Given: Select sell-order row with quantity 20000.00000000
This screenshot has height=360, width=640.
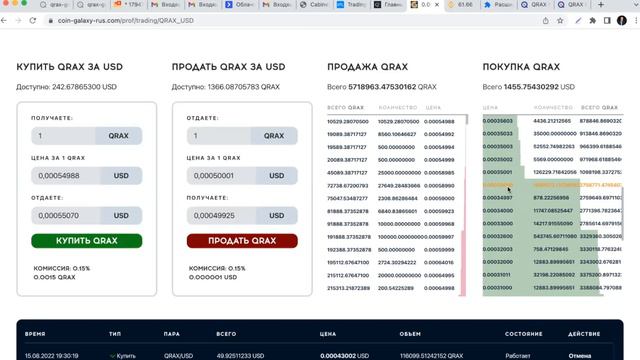Looking at the screenshot, I should coord(391,276).
